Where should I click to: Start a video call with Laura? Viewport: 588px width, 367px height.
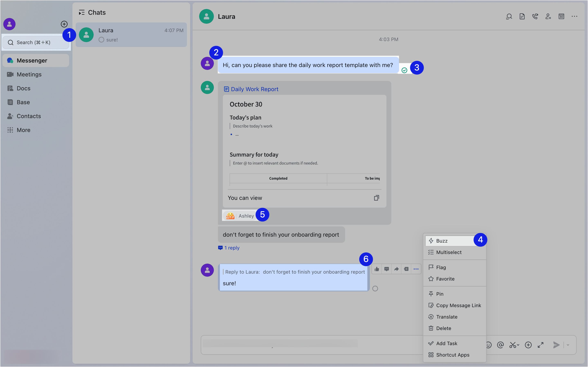tap(535, 16)
